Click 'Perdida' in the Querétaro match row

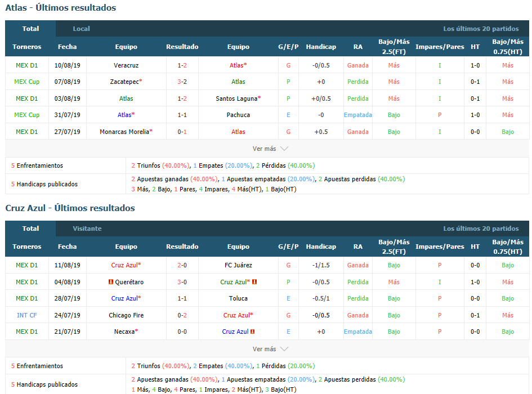tap(358, 282)
